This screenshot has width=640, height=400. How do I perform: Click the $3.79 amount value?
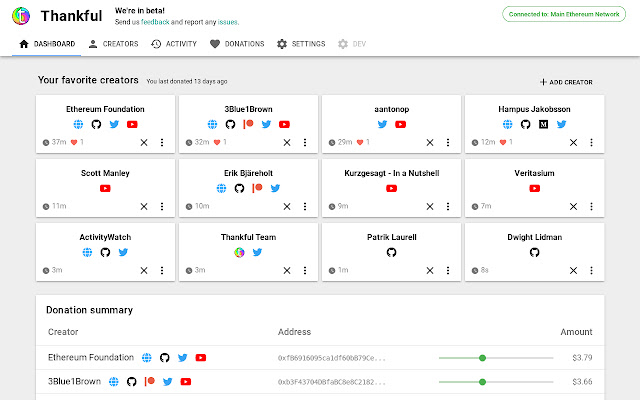[582, 358]
